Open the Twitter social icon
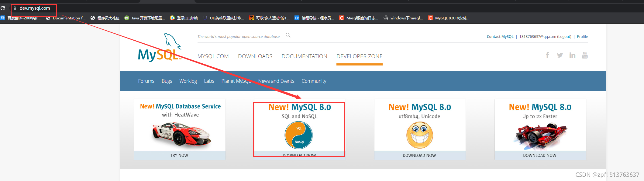This screenshot has width=644, height=181. pyautogui.click(x=560, y=55)
